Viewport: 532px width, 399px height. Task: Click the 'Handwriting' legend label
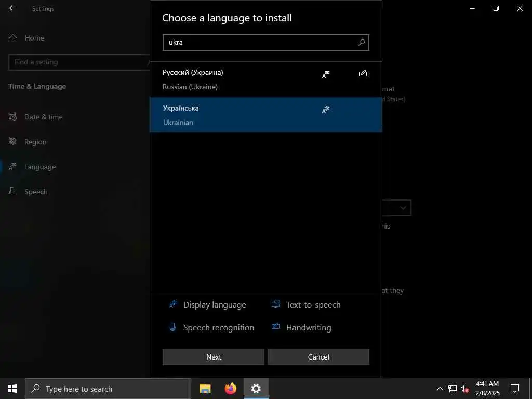[x=309, y=327]
